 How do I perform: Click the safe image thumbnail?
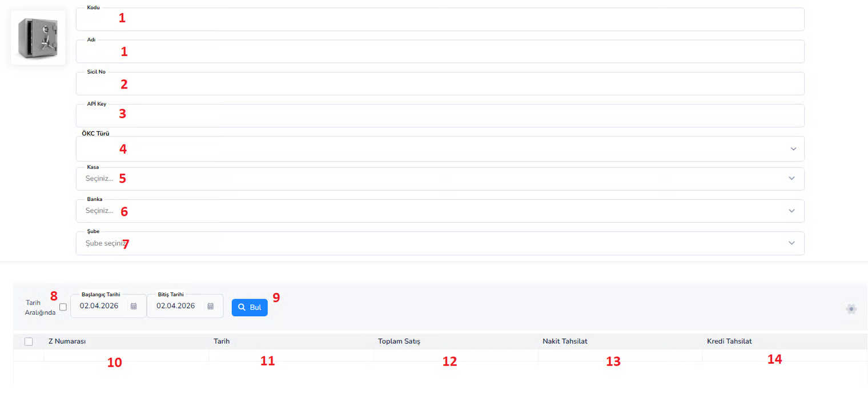point(38,38)
